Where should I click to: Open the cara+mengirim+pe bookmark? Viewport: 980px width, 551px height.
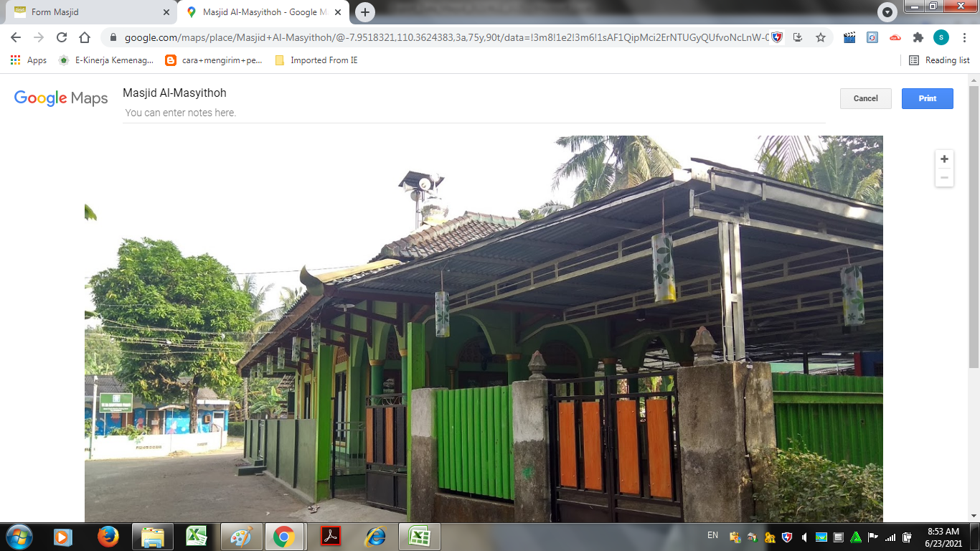tap(214, 60)
